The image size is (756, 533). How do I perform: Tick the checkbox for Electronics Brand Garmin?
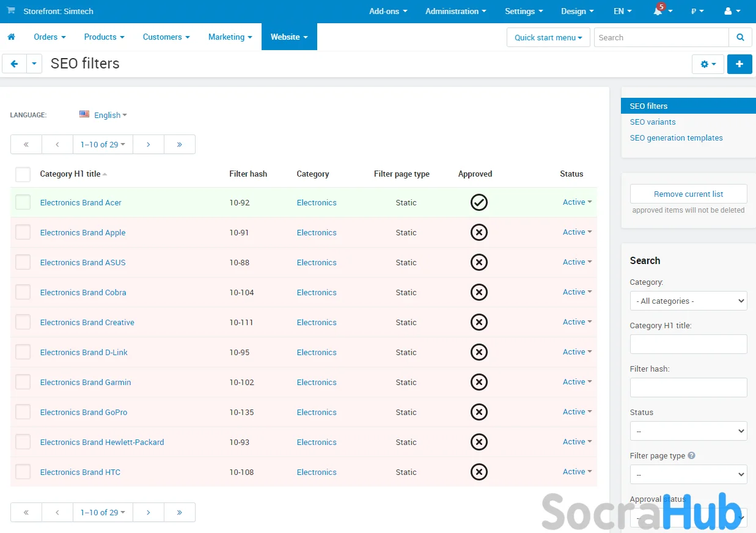click(23, 382)
